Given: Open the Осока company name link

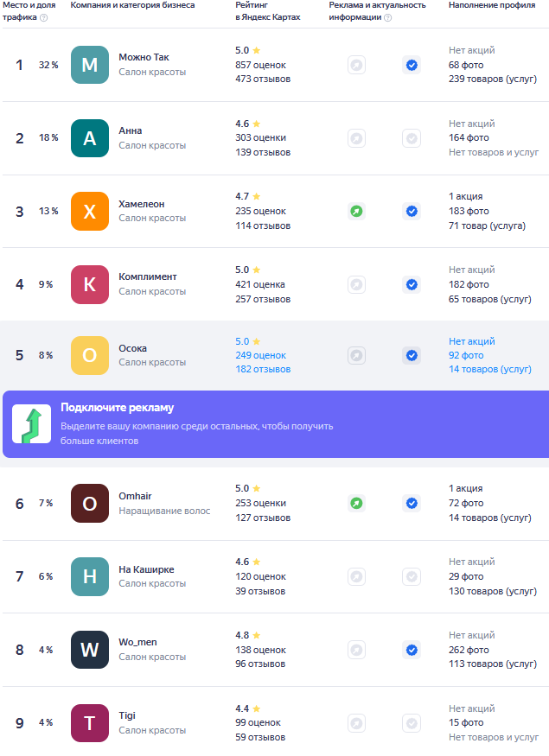Looking at the screenshot, I should [x=132, y=348].
